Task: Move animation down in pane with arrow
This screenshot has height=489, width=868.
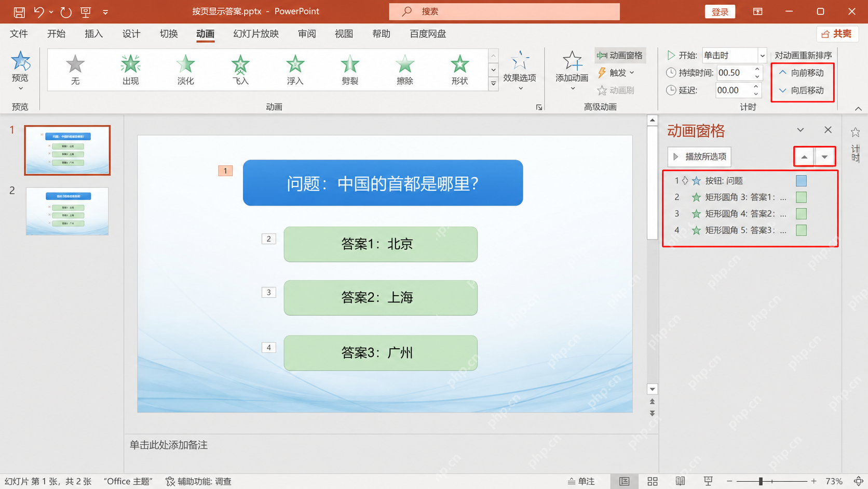Action: [824, 157]
